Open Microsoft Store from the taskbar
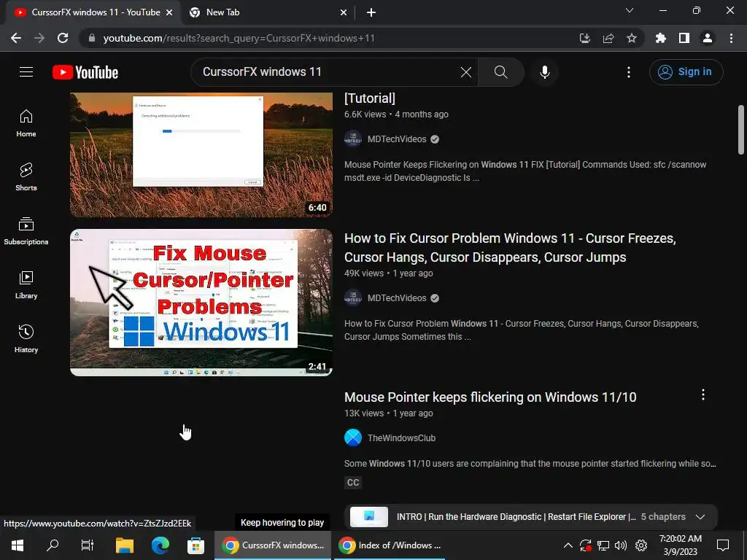Screen dimensions: 747x560 [x=196, y=545]
